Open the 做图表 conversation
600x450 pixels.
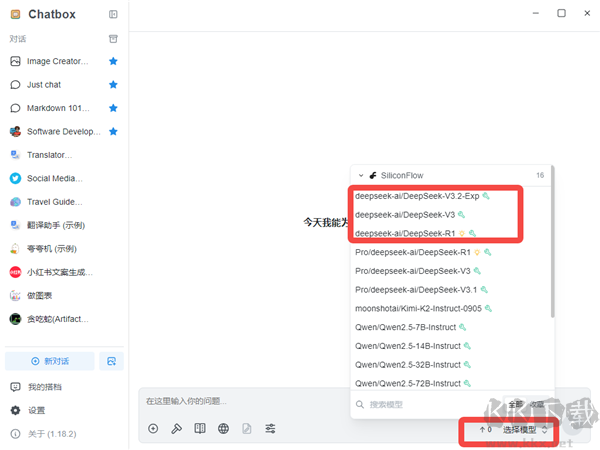coord(64,296)
